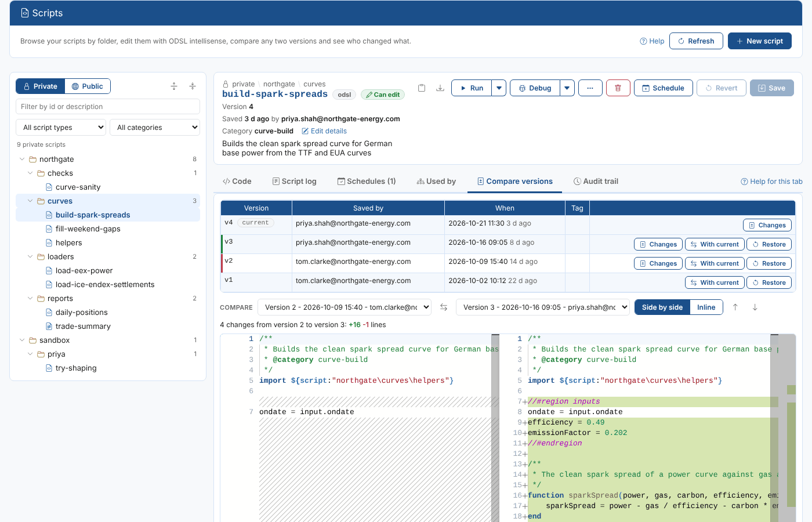
Task: Open the All script types dropdown
Action: click(61, 128)
